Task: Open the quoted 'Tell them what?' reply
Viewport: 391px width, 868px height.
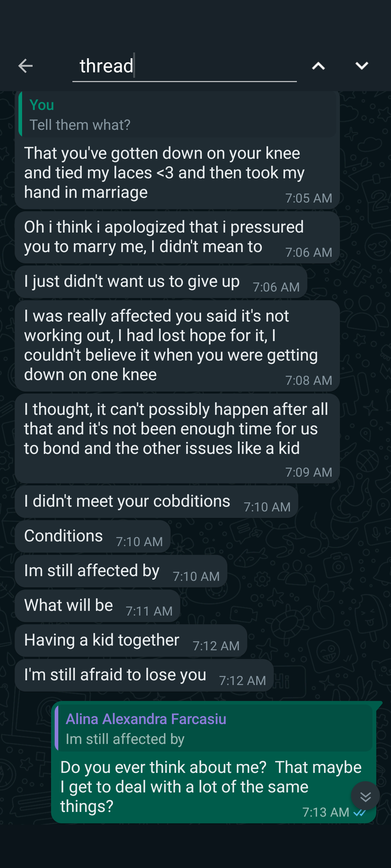Action: coord(177,115)
